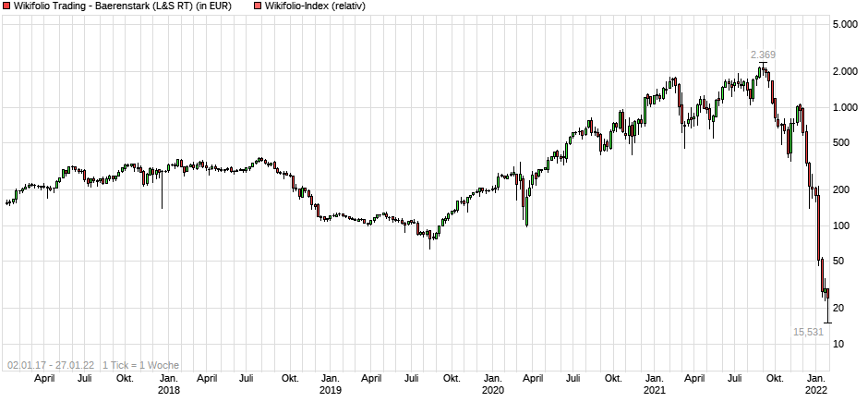This screenshot has height=402, width=868.
Task: Select the Wikifolio-Index (relativ) legend label
Action: point(315,6)
